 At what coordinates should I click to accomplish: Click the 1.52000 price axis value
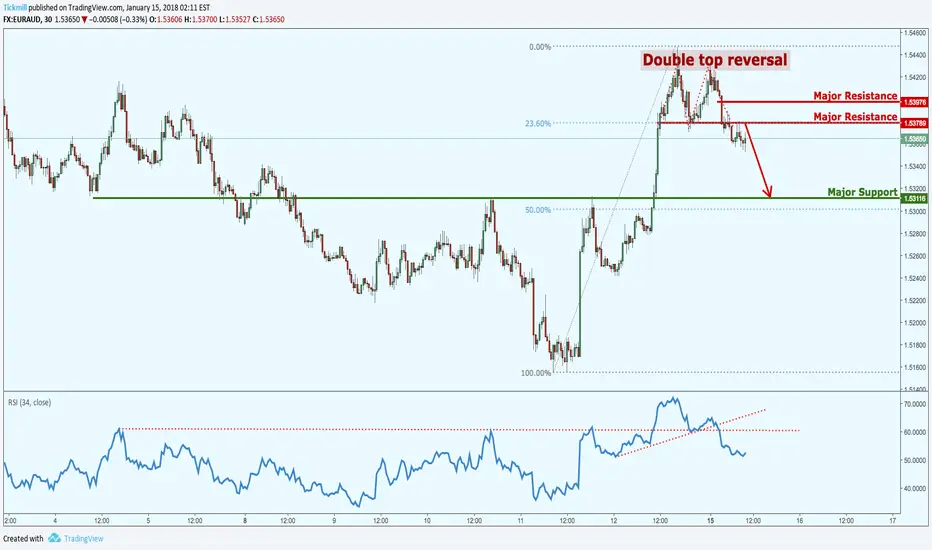tap(914, 323)
